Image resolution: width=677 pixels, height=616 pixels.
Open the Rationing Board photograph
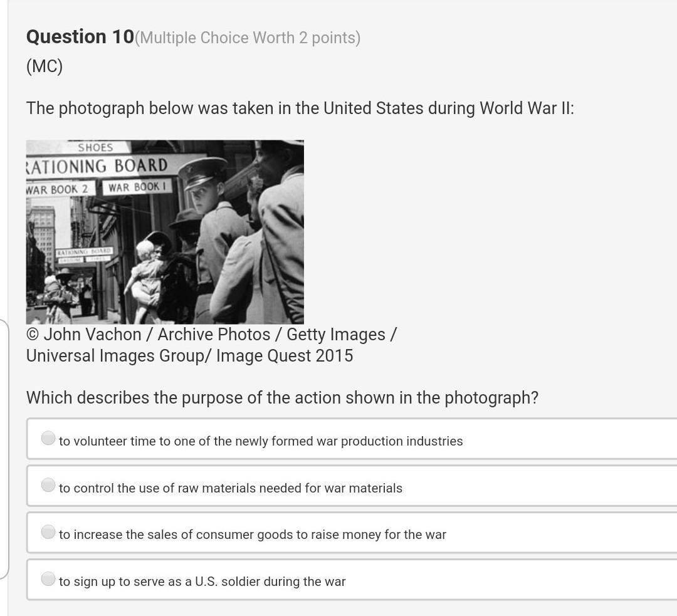(x=165, y=232)
